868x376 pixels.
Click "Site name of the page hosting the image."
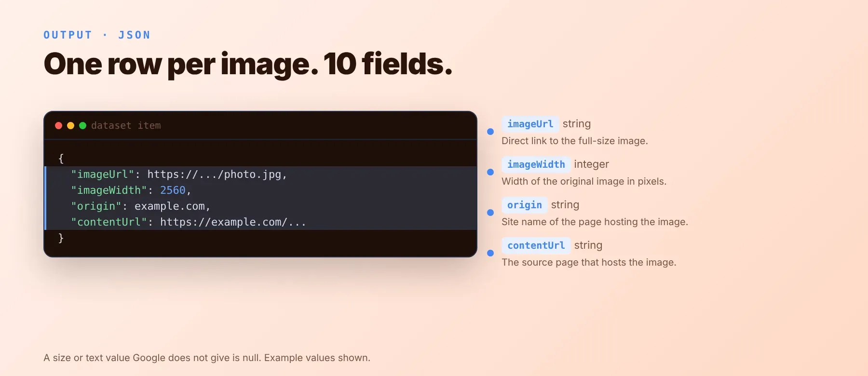pos(595,222)
